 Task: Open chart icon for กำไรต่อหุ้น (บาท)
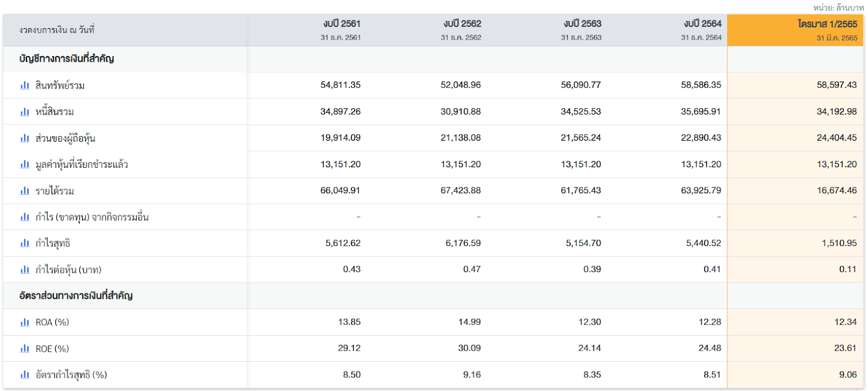[24, 270]
